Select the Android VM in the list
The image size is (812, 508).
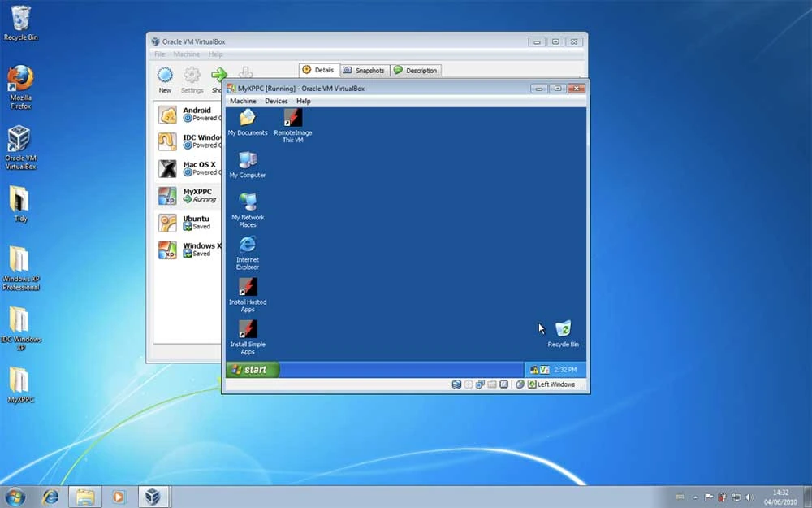tap(188, 114)
